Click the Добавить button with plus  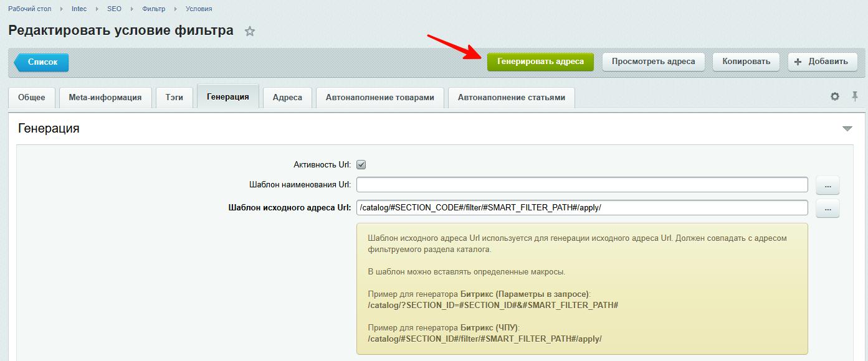pyautogui.click(x=821, y=62)
